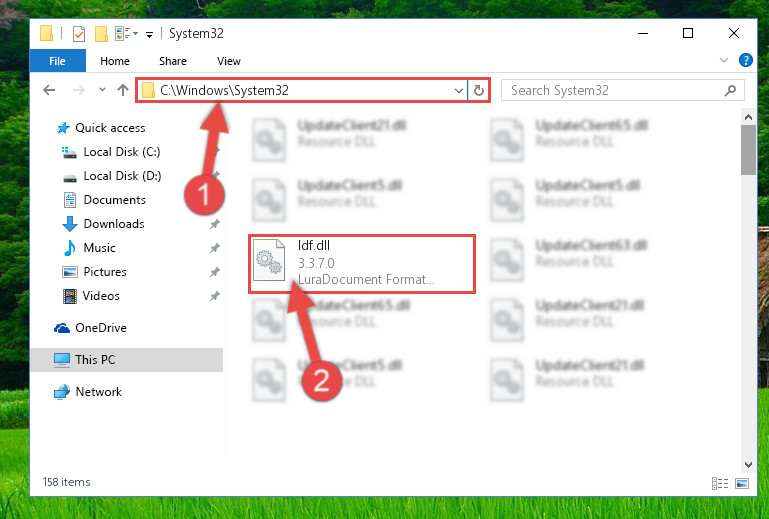Viewport: 769px width, 519px height.
Task: Refresh the System32 folder view
Action: pyautogui.click(x=479, y=90)
